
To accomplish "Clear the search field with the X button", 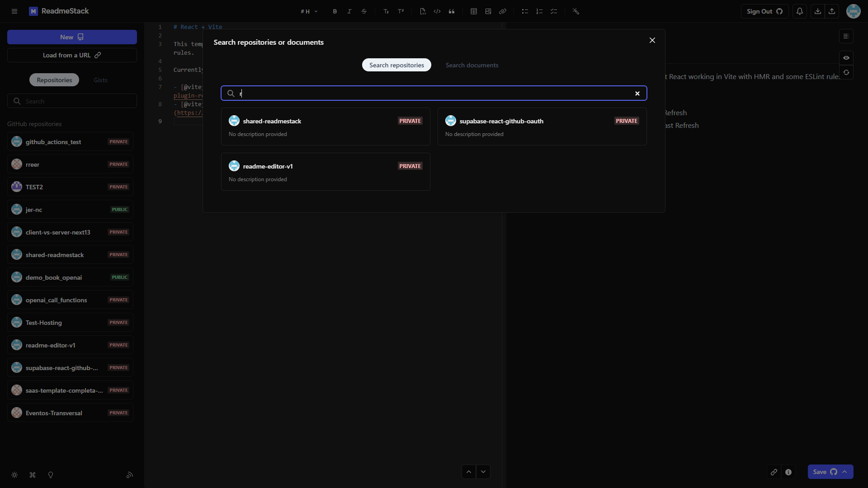I will point(637,93).
